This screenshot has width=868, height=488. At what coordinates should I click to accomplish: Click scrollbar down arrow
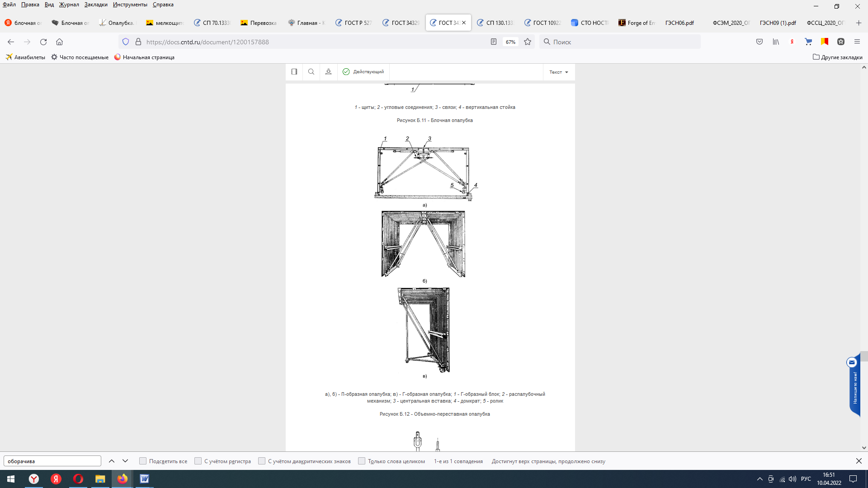click(864, 448)
